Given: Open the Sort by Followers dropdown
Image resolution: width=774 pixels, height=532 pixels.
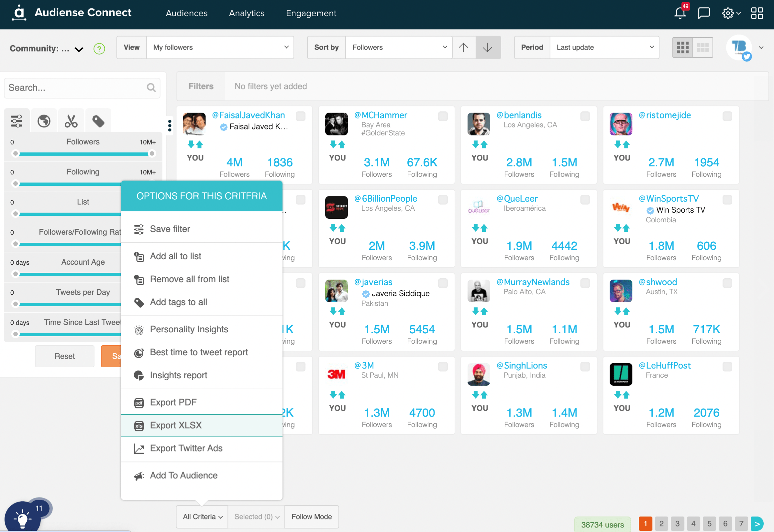Looking at the screenshot, I should tap(399, 47).
